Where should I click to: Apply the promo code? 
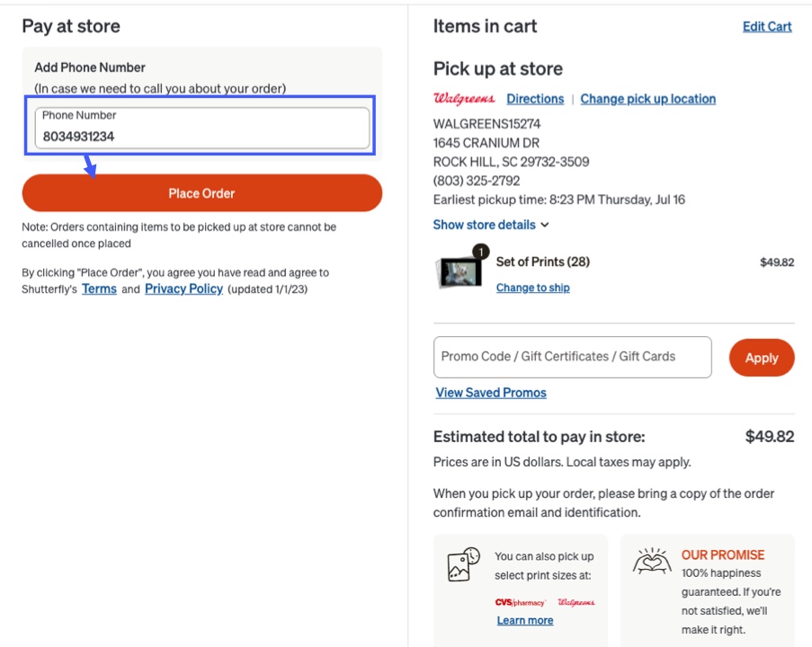point(762,358)
